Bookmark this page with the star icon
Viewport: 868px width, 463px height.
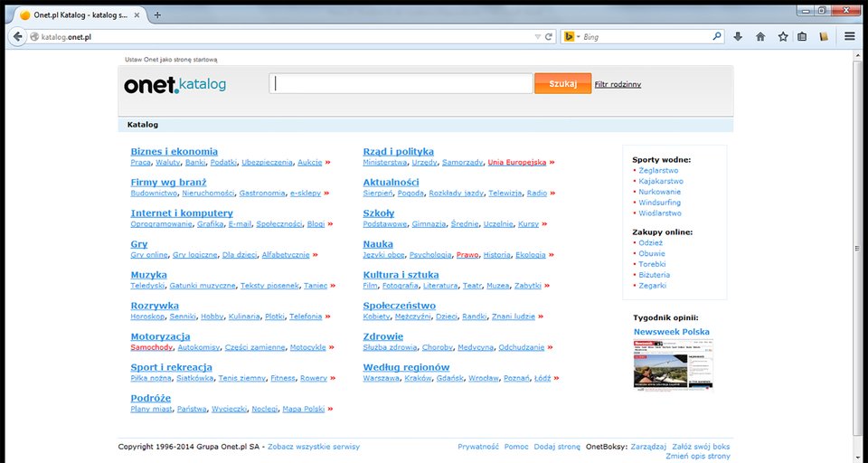782,36
